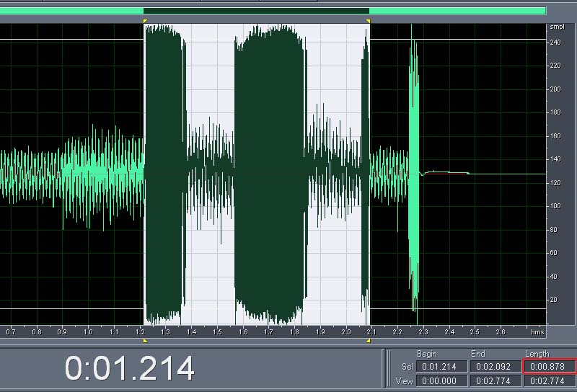
Task: Click the 2.5 mark on the time ruler
Action: (475, 332)
